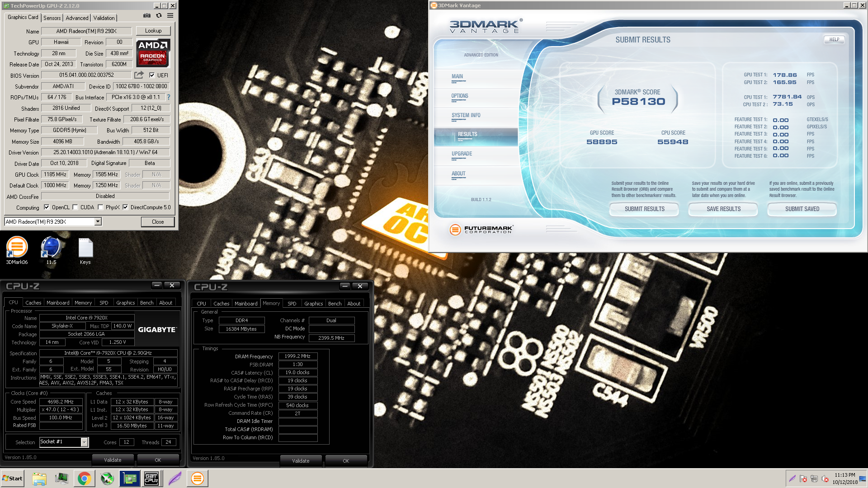
Task: Click the GPU Name field AMD Radeon R9 290X
Action: coord(86,31)
